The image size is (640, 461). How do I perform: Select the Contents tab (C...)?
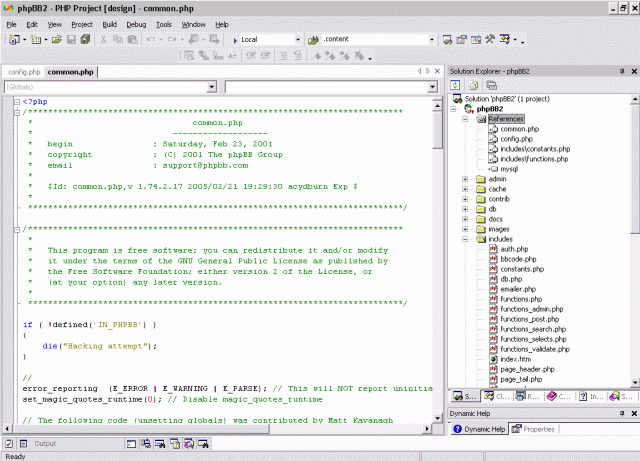coord(559,396)
